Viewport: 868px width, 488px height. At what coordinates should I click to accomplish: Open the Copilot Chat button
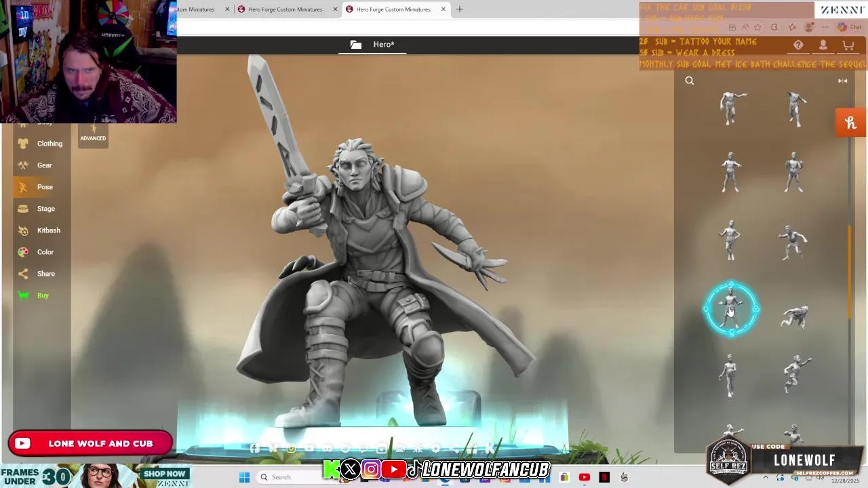coord(850,28)
